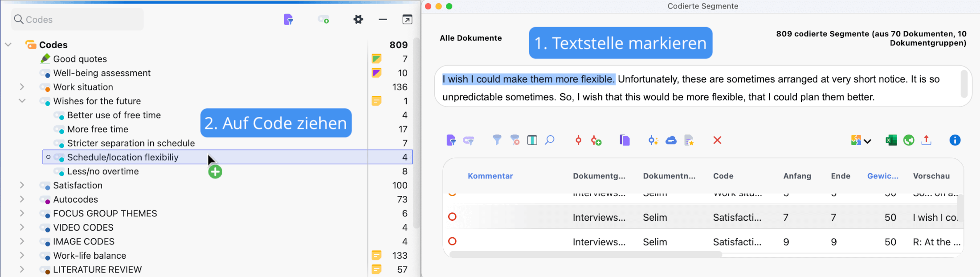Expand the Work situation code

22,87
